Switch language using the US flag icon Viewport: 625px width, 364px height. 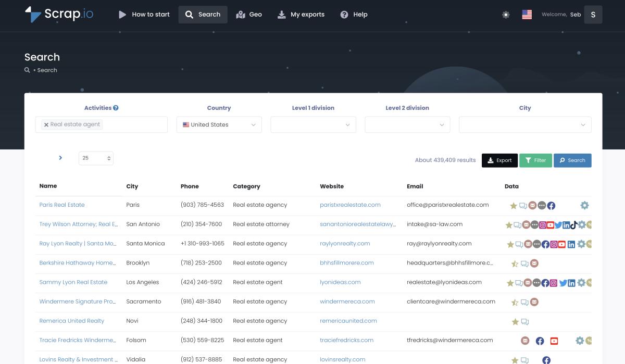527,15
